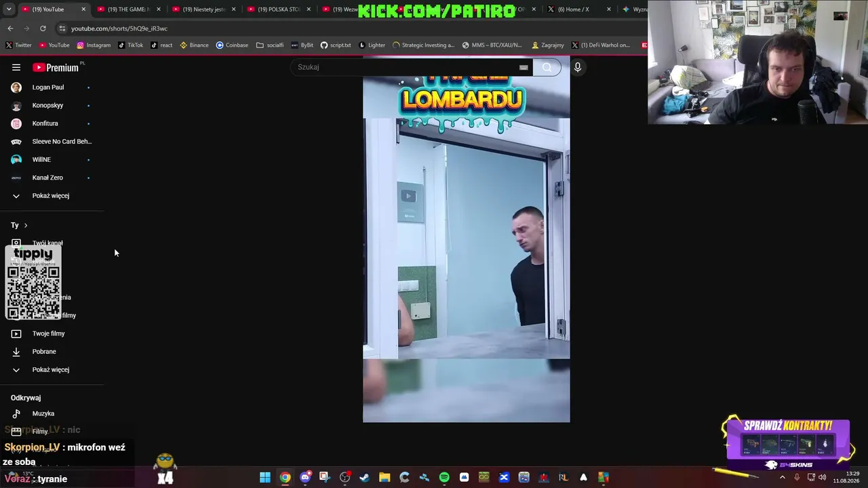Viewport: 868px width, 488px height.
Task: Open Discord from taskbar
Action: [305, 477]
